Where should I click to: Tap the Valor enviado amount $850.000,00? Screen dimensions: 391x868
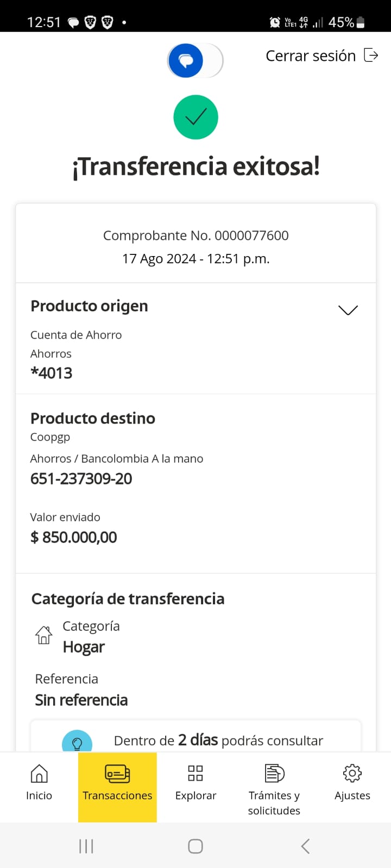(x=74, y=537)
